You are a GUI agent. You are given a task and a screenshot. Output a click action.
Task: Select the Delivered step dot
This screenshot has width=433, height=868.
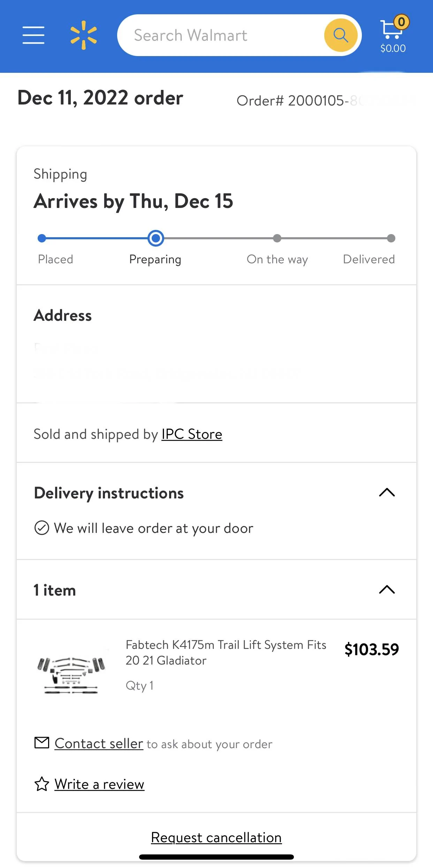391,238
